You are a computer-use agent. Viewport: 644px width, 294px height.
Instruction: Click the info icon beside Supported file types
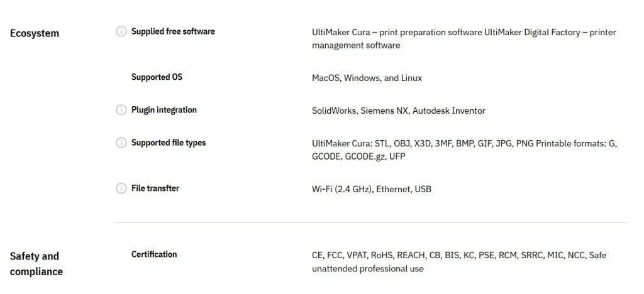tap(121, 143)
